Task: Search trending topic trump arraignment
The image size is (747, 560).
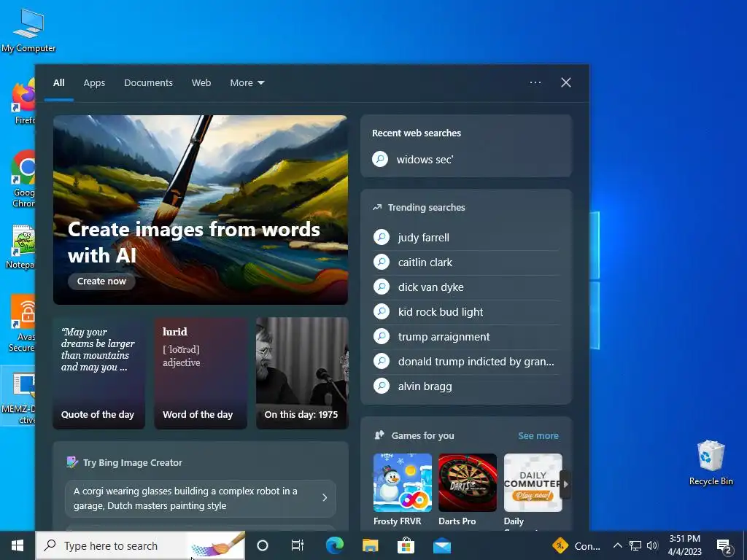Action: point(466,336)
